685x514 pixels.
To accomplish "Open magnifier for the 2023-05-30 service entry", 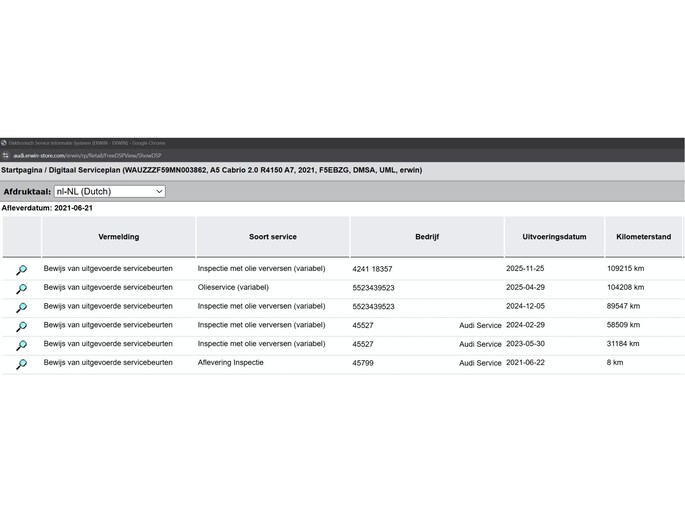I will (21, 346).
